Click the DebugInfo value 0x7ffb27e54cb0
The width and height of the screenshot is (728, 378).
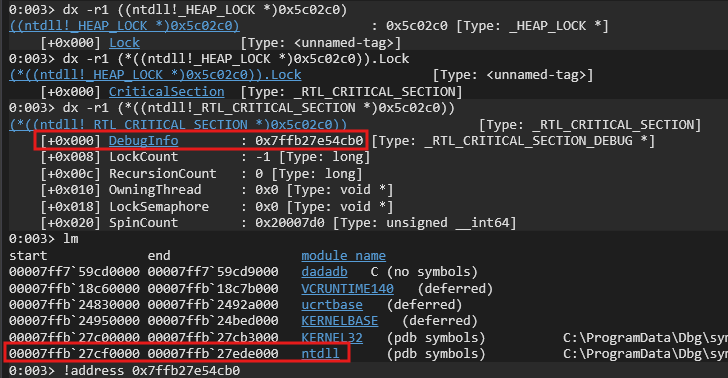coord(309,141)
